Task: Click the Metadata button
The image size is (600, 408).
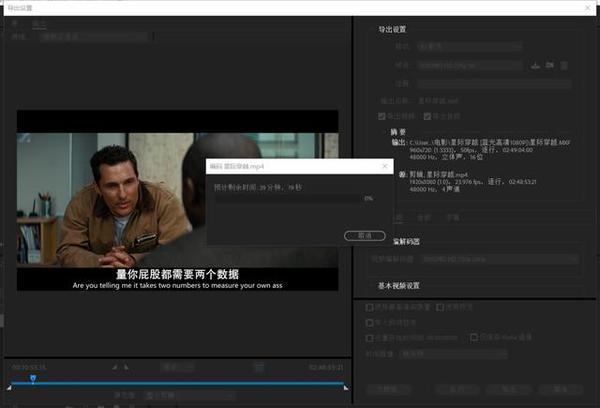Action: point(388,389)
